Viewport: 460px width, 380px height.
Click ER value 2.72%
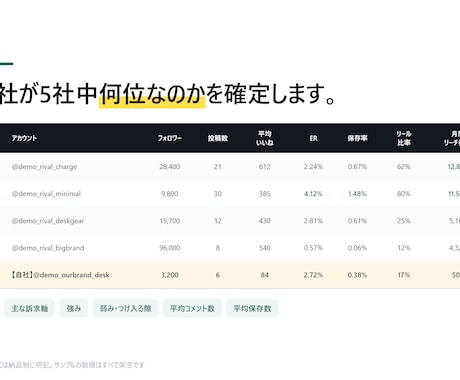(313, 275)
